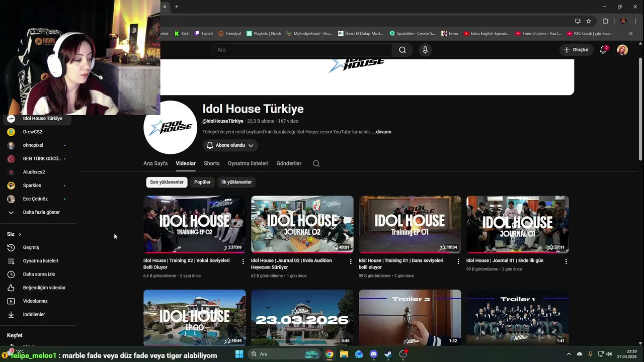Image resolution: width=644 pixels, height=362 pixels.
Task: Open the Kick bookmark
Action: pyautogui.click(x=182, y=34)
